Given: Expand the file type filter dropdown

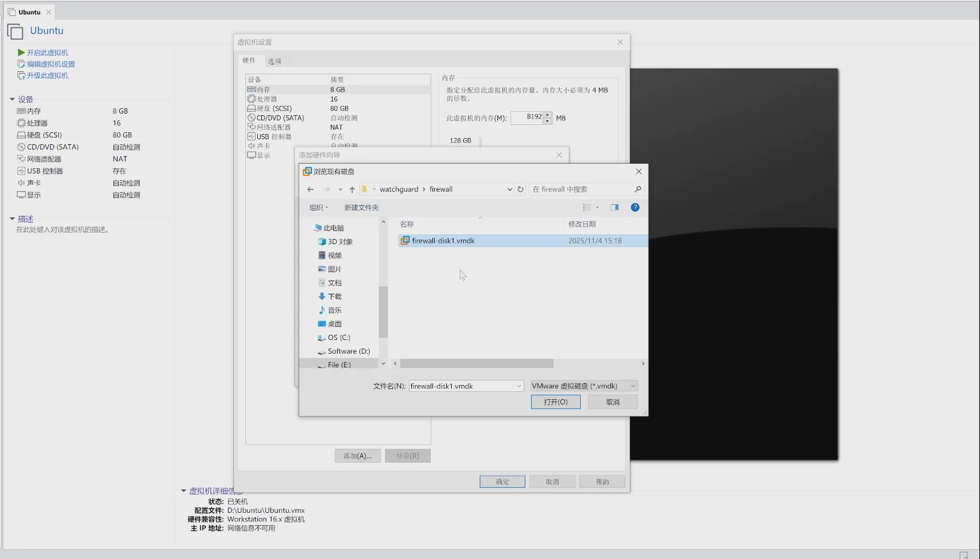Looking at the screenshot, I should tap(633, 386).
